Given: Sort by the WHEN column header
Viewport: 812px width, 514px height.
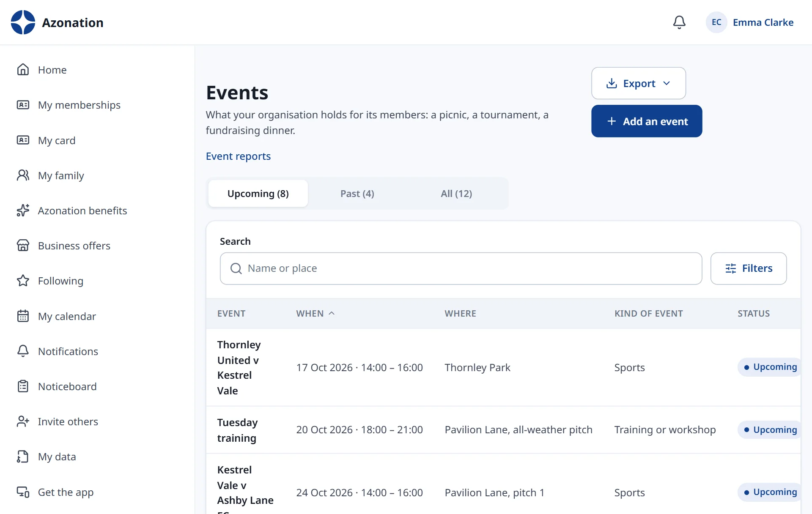Looking at the screenshot, I should [315, 314].
